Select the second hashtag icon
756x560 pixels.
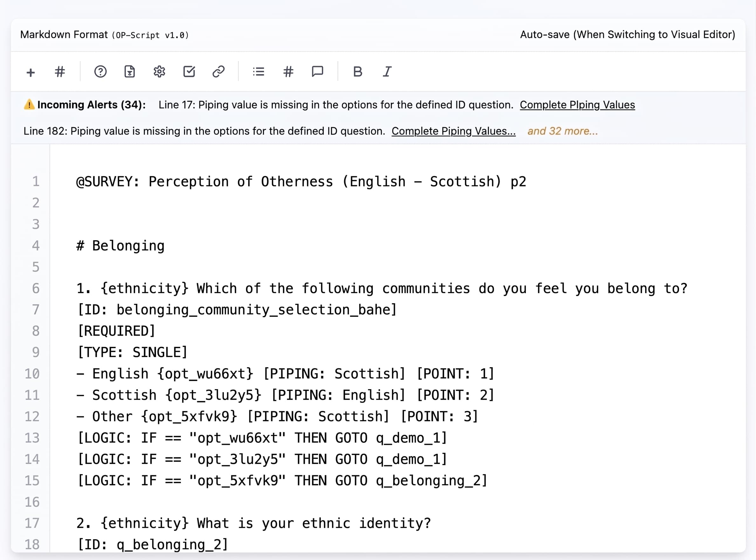pyautogui.click(x=288, y=72)
